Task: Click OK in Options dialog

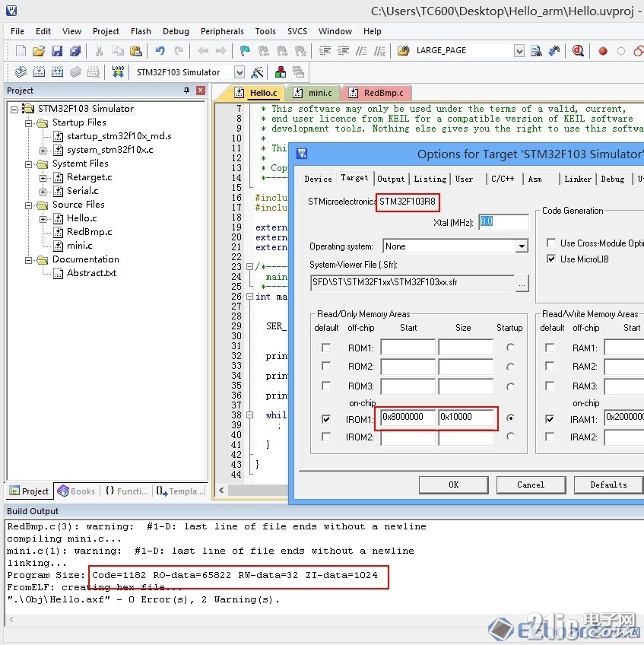Action: click(454, 485)
